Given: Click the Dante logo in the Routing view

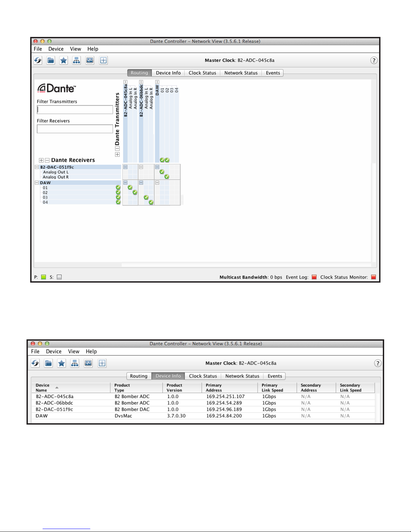Looking at the screenshot, I should 56,88.
